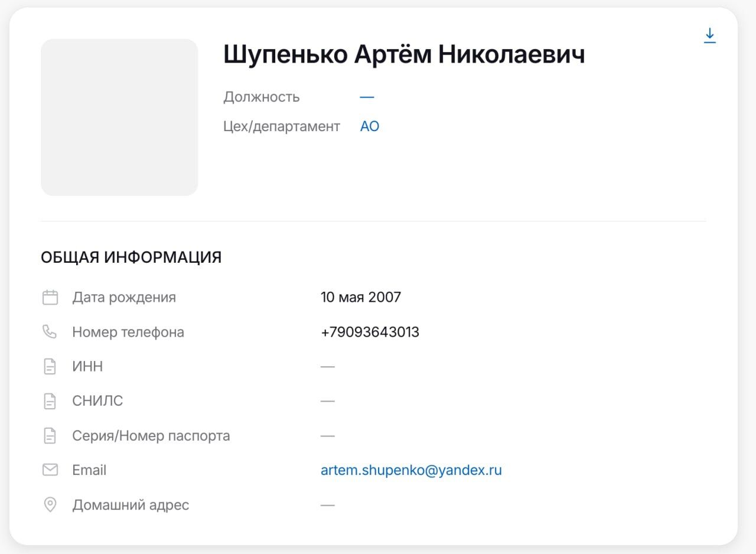This screenshot has height=554, width=756.
Task: Click the empty profile photo placeholder
Action: point(119,117)
